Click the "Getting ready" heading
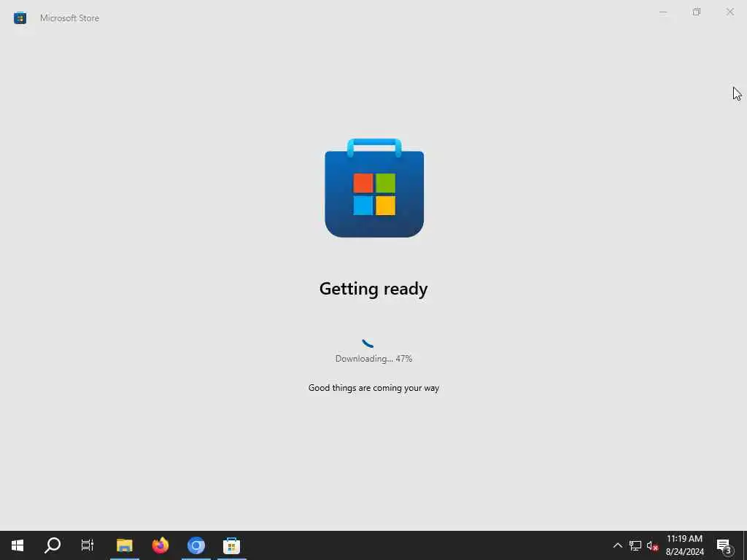 [x=373, y=289]
